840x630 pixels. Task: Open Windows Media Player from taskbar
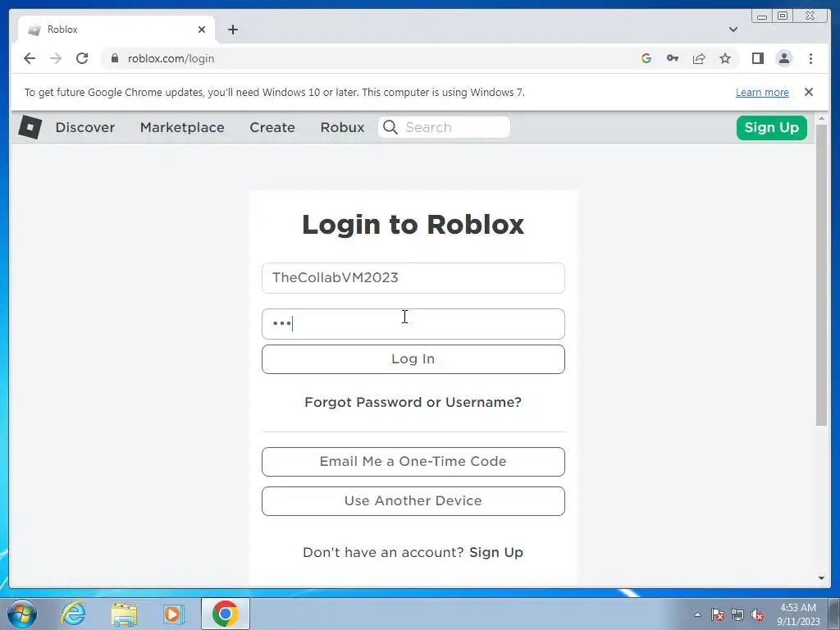point(174,614)
